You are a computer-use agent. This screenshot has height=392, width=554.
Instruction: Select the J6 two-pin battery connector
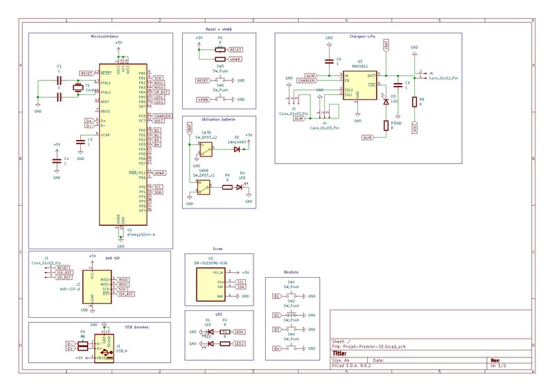421,75
